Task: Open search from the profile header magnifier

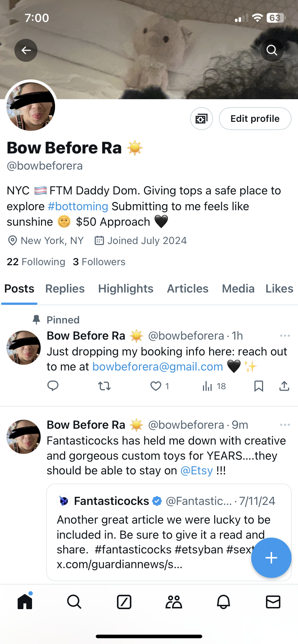Action: pyautogui.click(x=272, y=50)
